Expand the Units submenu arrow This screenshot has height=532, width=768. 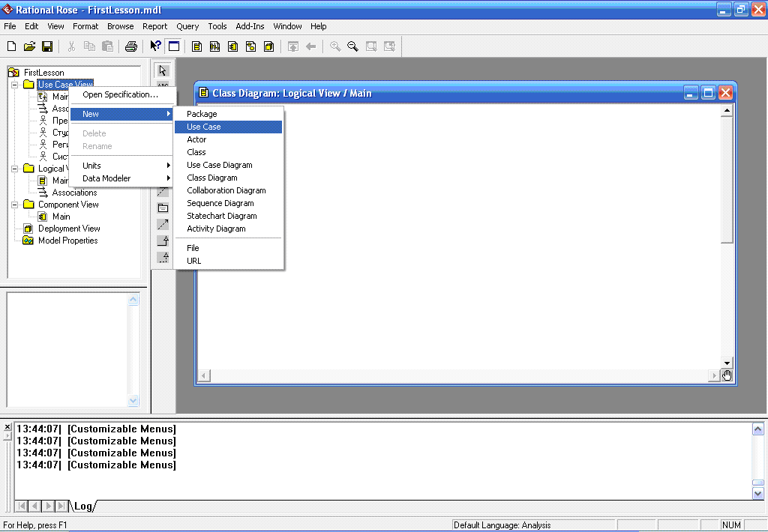click(169, 166)
